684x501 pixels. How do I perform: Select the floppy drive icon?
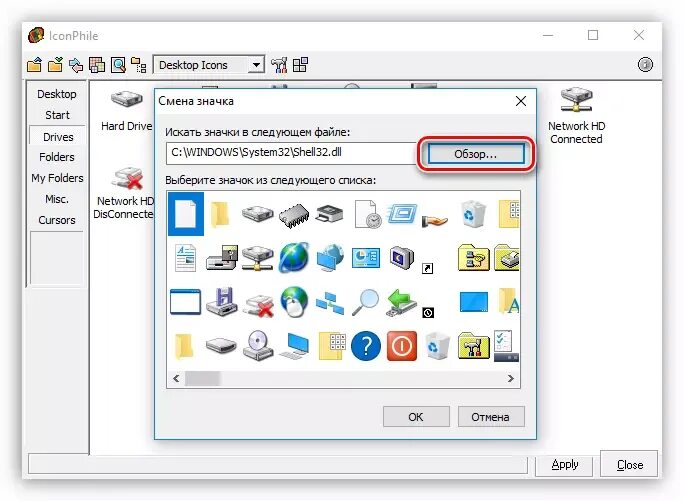point(222,302)
